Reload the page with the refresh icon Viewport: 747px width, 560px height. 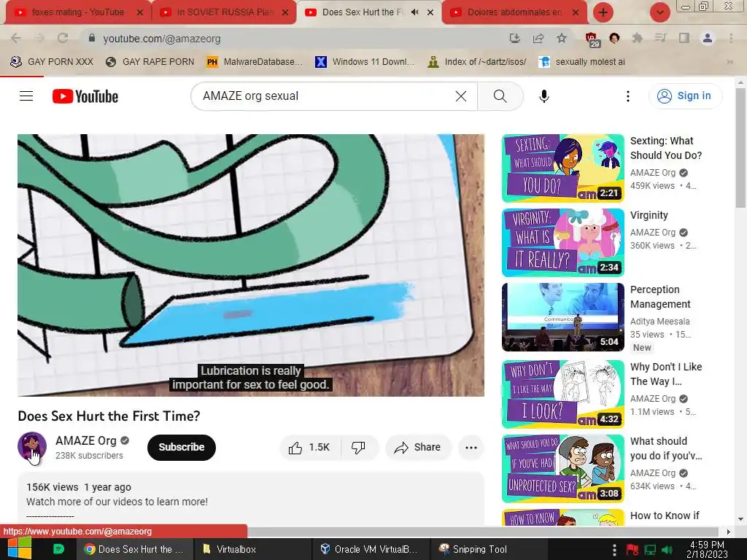point(63,39)
